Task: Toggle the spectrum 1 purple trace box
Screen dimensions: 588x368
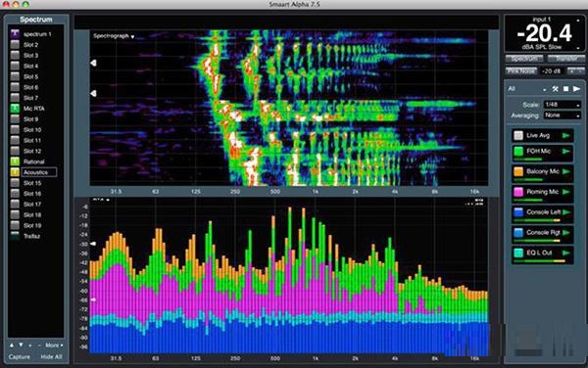Action: [x=15, y=33]
